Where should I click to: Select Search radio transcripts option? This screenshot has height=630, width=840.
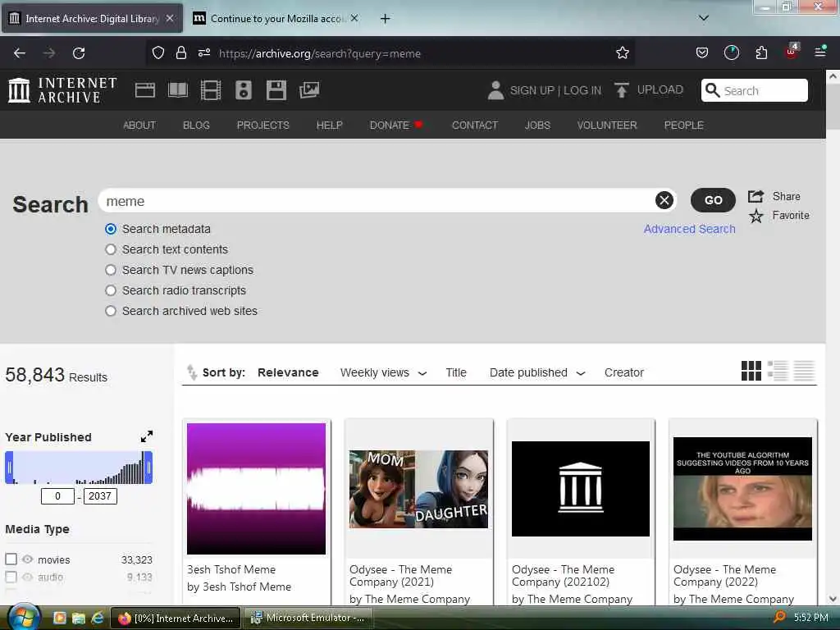(x=111, y=290)
